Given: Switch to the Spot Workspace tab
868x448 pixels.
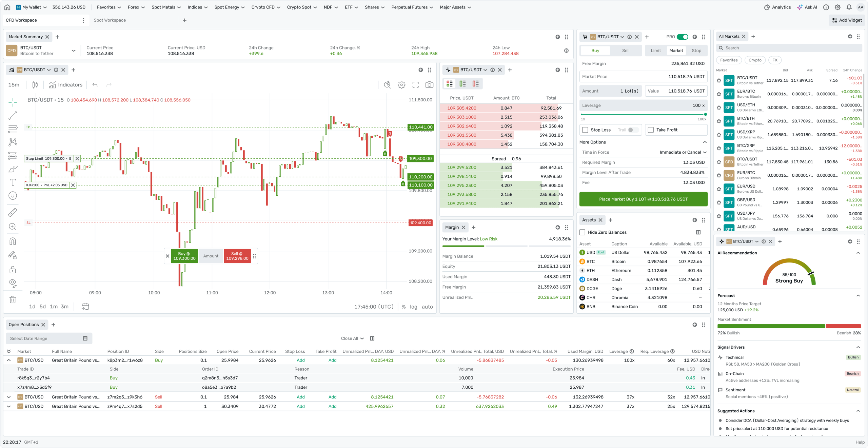Looking at the screenshot, I should [x=110, y=20].
